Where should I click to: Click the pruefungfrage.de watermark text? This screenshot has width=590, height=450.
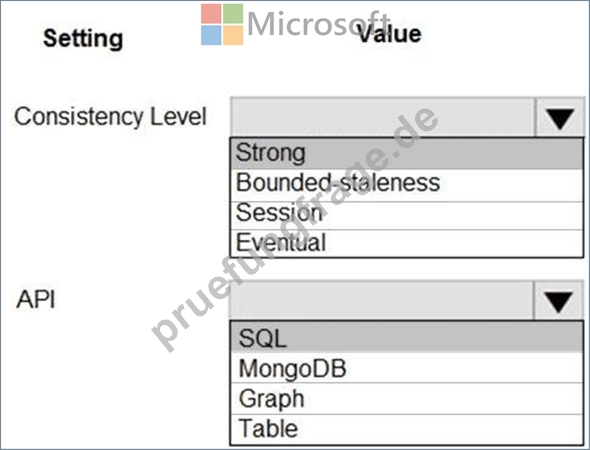294,230
